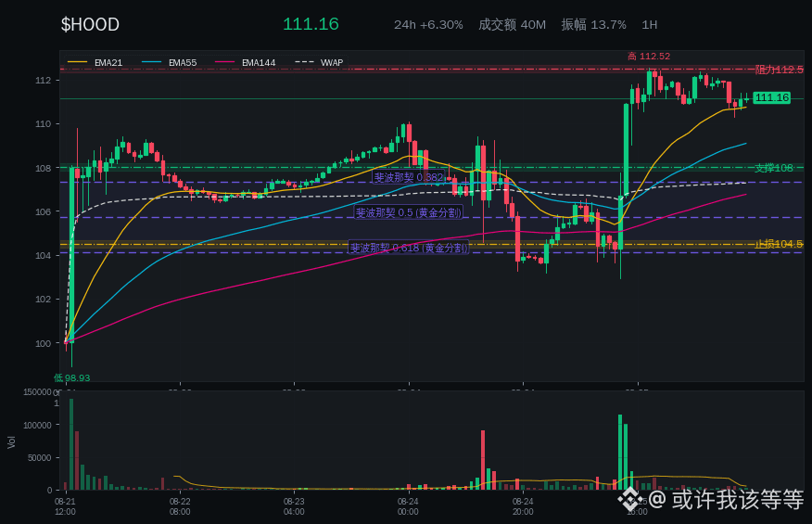Click the current price 111.16 in header
The width and height of the screenshot is (812, 524).
(311, 24)
